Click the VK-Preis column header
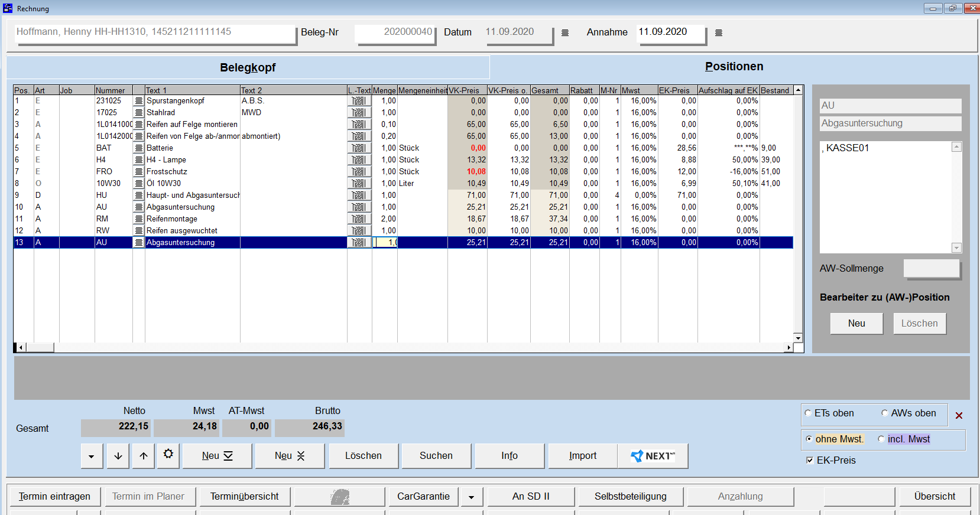 [467, 90]
